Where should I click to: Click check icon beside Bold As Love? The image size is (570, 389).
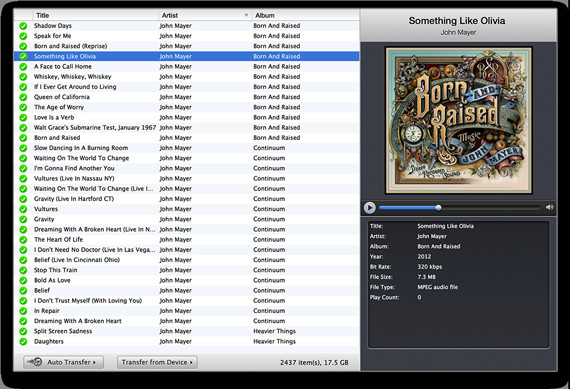[23, 280]
